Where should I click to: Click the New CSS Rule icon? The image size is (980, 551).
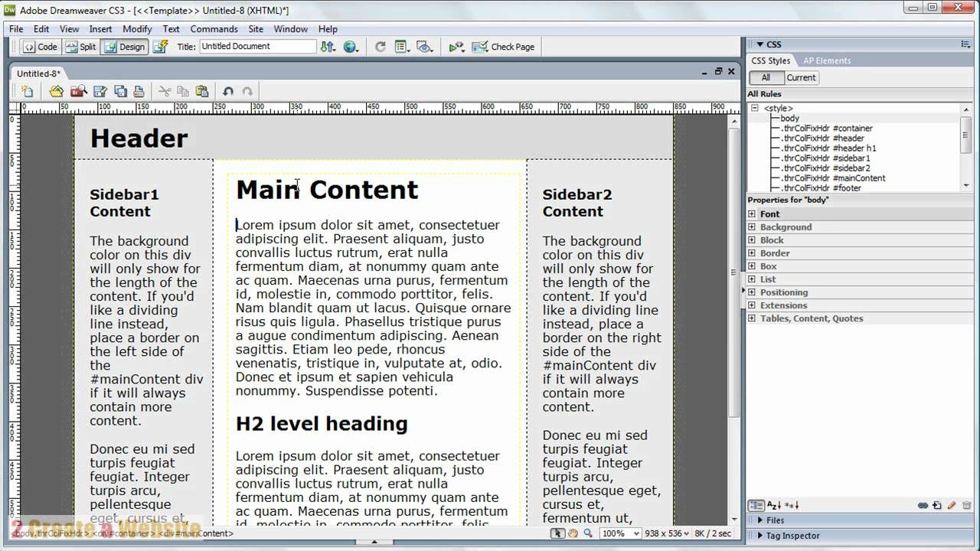click(x=937, y=505)
